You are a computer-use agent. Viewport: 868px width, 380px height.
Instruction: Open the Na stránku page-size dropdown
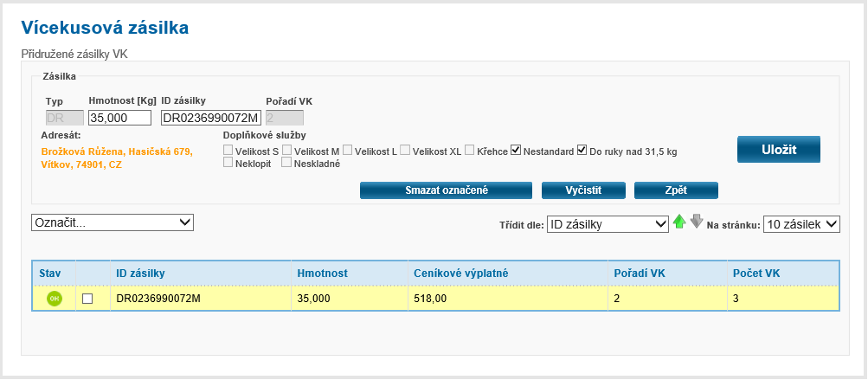801,224
